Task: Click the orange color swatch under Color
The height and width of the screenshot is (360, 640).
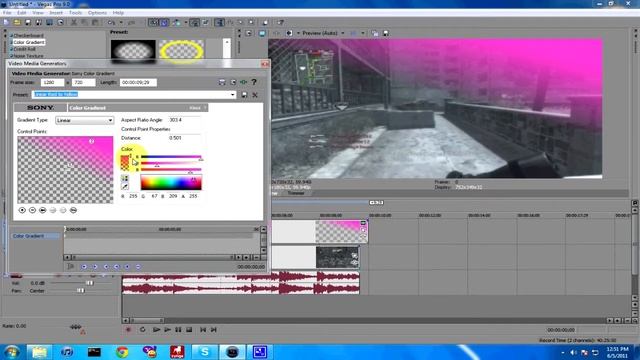Action: (x=125, y=163)
